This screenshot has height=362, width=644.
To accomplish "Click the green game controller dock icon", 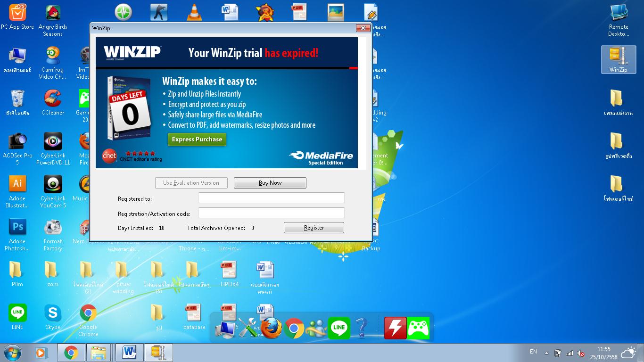I will (418, 328).
